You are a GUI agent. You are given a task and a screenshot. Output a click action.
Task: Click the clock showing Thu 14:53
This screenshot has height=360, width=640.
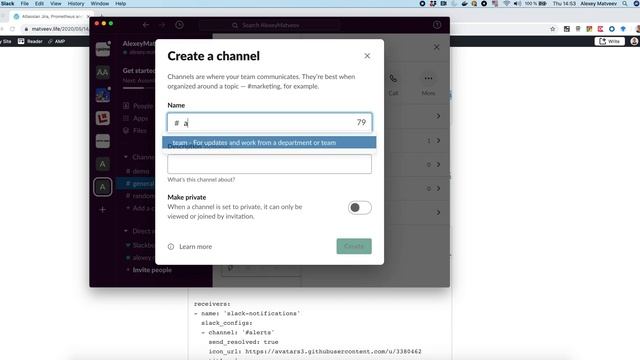[x=564, y=4]
